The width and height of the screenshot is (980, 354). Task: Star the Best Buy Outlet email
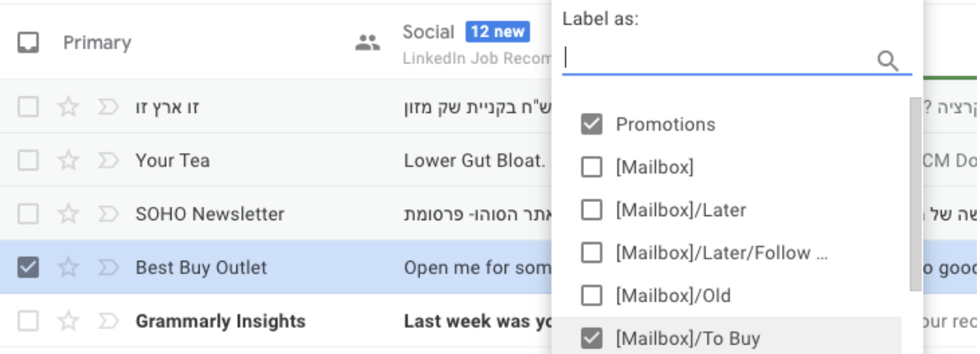coord(69,268)
